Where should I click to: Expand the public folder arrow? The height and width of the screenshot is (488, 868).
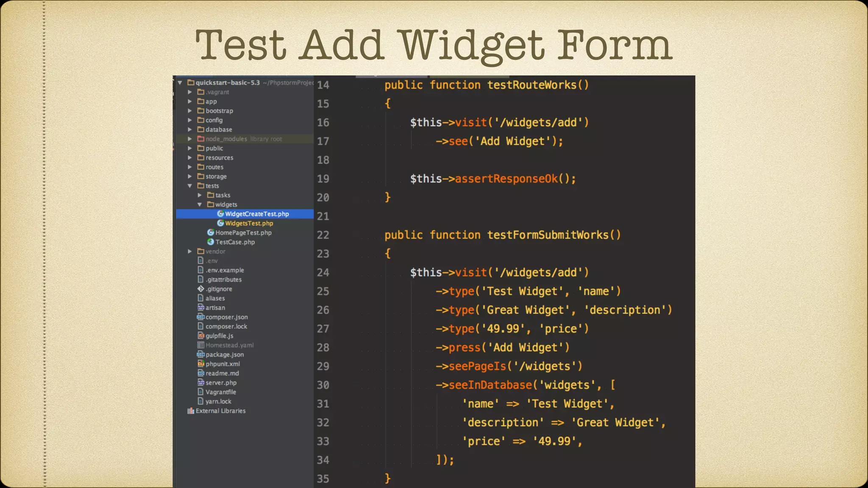tap(190, 148)
